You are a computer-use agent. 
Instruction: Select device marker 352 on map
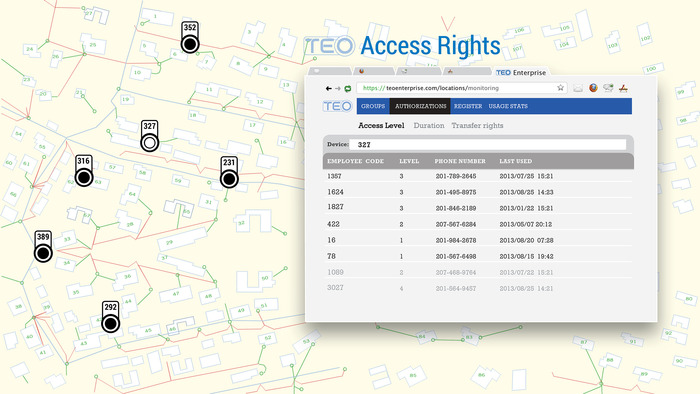point(190,37)
